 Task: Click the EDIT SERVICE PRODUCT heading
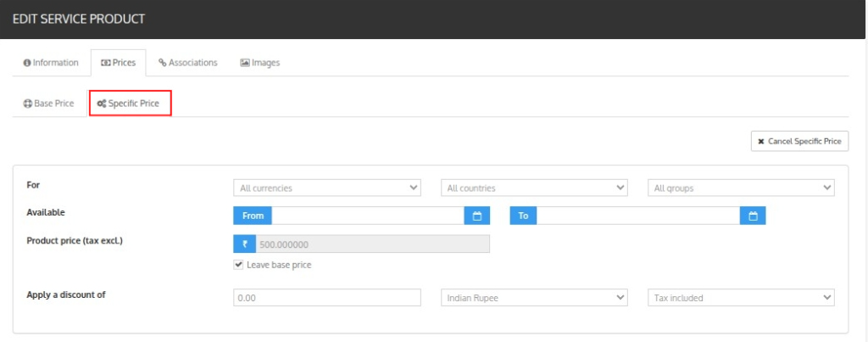[x=79, y=19]
